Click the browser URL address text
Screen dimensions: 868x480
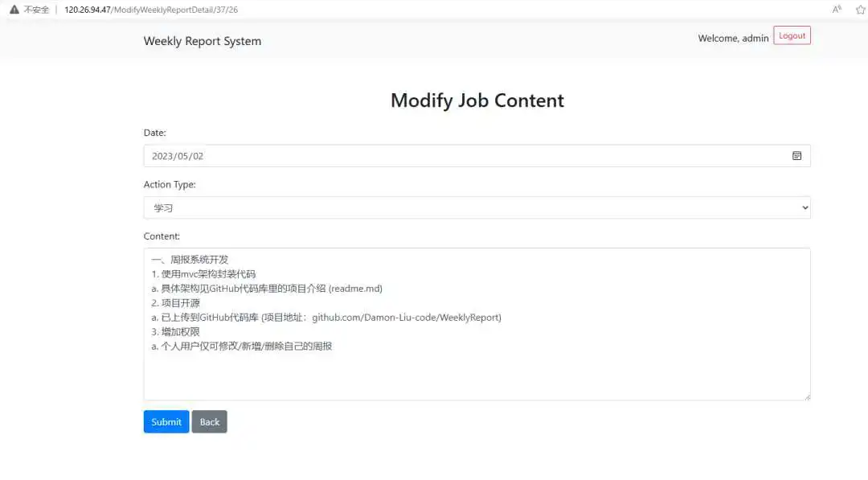pyautogui.click(x=151, y=10)
